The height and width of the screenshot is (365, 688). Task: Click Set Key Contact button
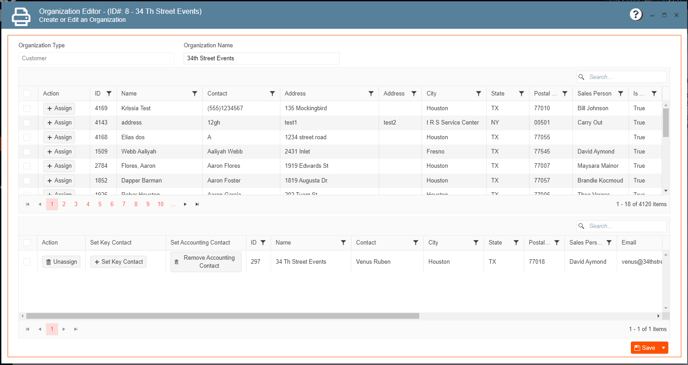tap(118, 262)
